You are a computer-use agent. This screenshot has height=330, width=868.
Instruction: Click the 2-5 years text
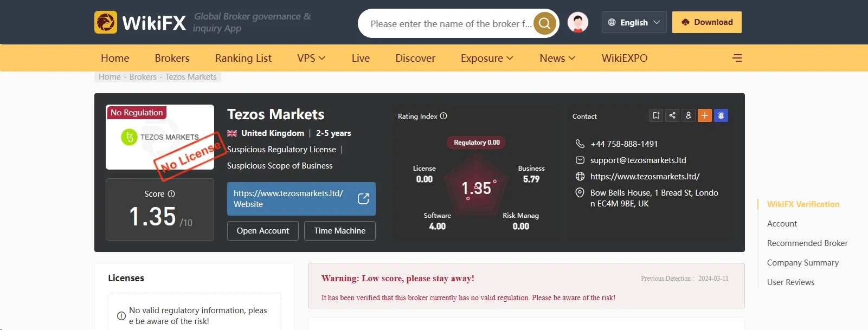pyautogui.click(x=333, y=133)
